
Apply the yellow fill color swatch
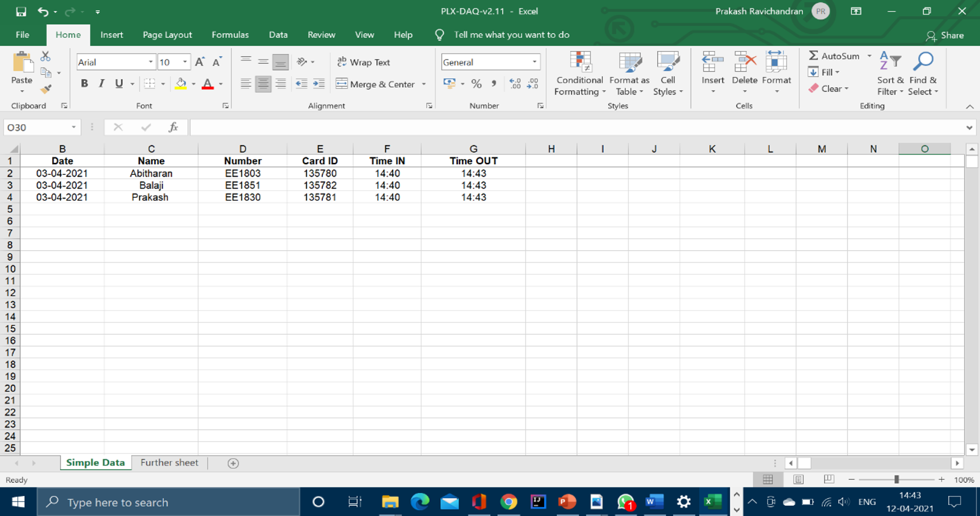(x=181, y=84)
